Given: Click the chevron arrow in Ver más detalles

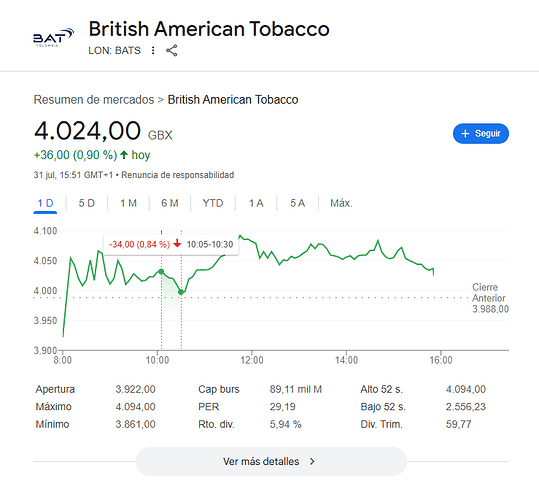Looking at the screenshot, I should tap(312, 462).
